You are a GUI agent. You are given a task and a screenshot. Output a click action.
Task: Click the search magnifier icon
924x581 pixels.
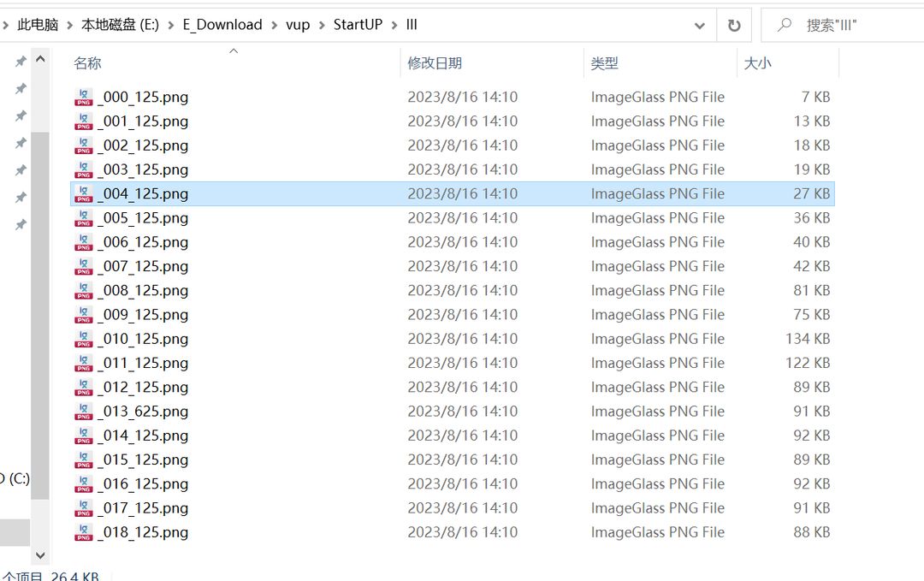pyautogui.click(x=785, y=25)
